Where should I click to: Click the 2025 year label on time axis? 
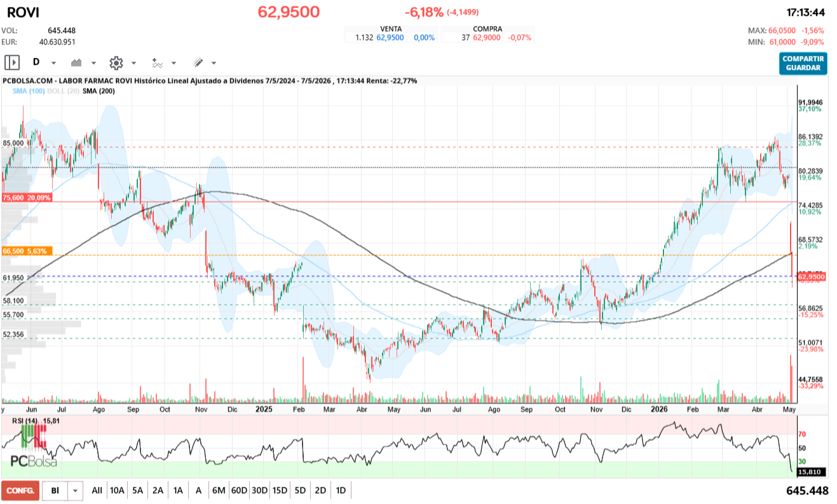264,409
